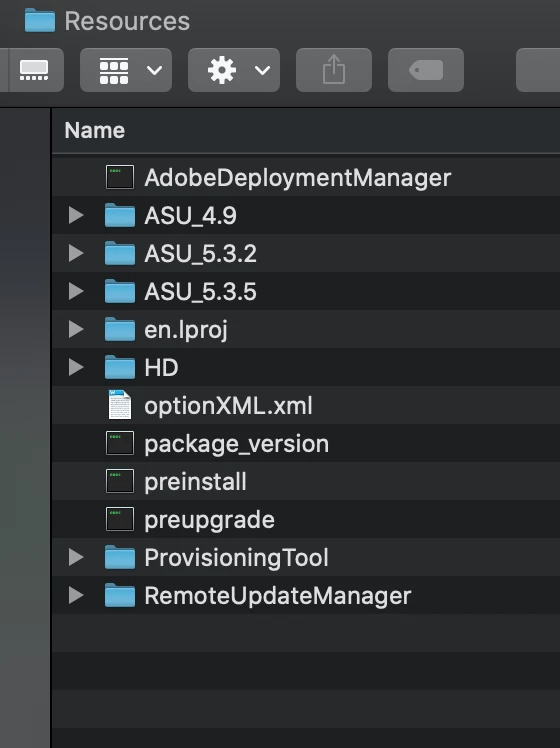Expand the ASU_4.9 folder

[x=76, y=215]
